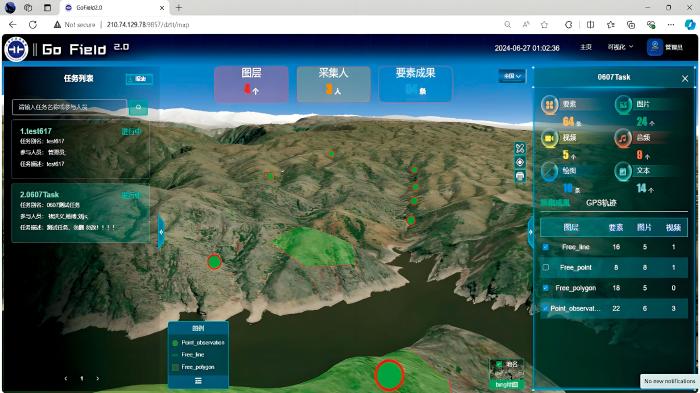Collapse the left task list panel arrow
This screenshot has width=700, height=393.
161,232
